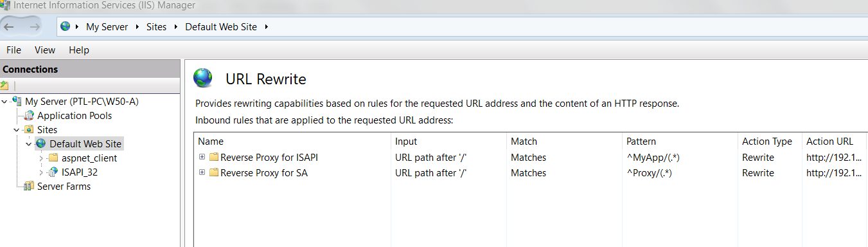Collapse the Sites tree node

click(x=17, y=129)
